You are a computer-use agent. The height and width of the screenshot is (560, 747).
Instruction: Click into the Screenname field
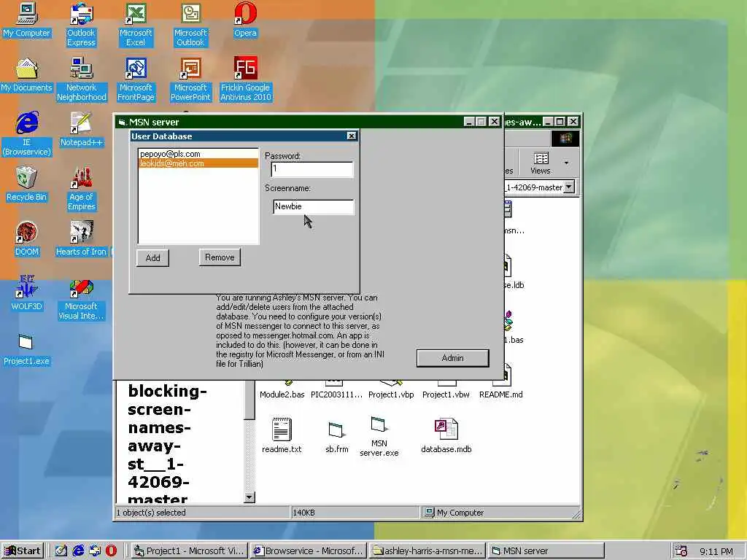[314, 206]
